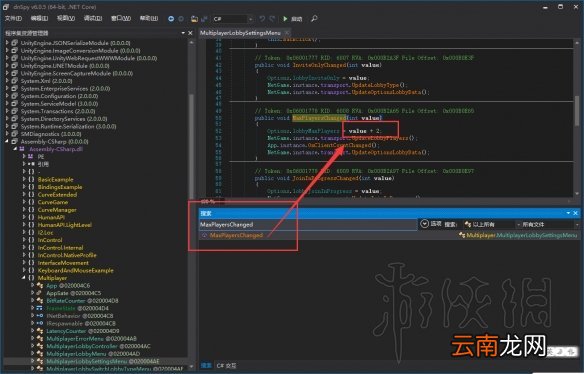584x374 pixels.
Task: Click the FrameState struct icon
Action: point(39,308)
